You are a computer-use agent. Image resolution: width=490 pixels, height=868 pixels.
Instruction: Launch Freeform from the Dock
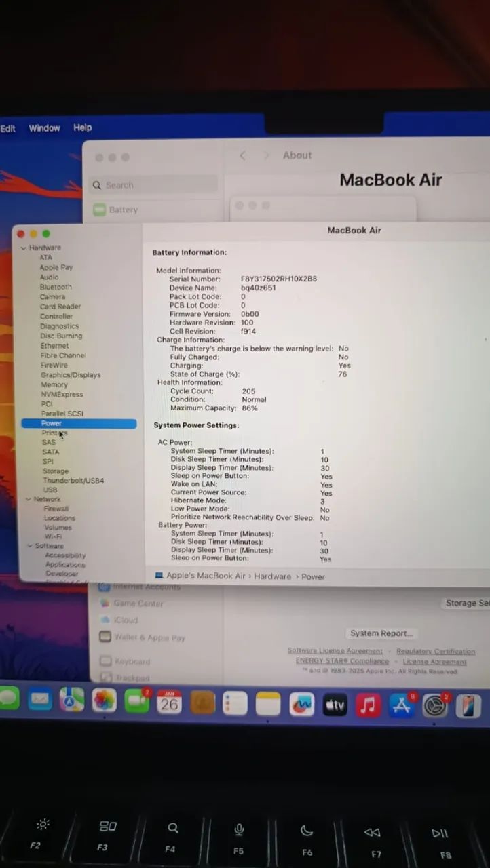(x=302, y=705)
